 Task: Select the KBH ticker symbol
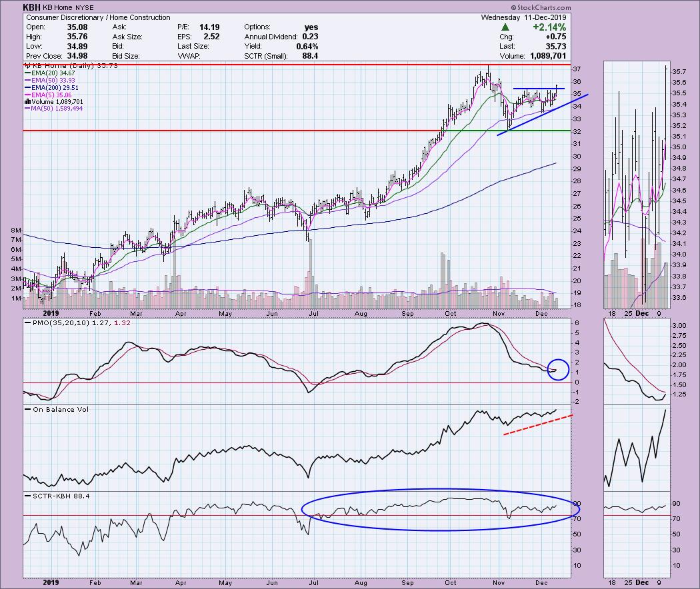32,7
